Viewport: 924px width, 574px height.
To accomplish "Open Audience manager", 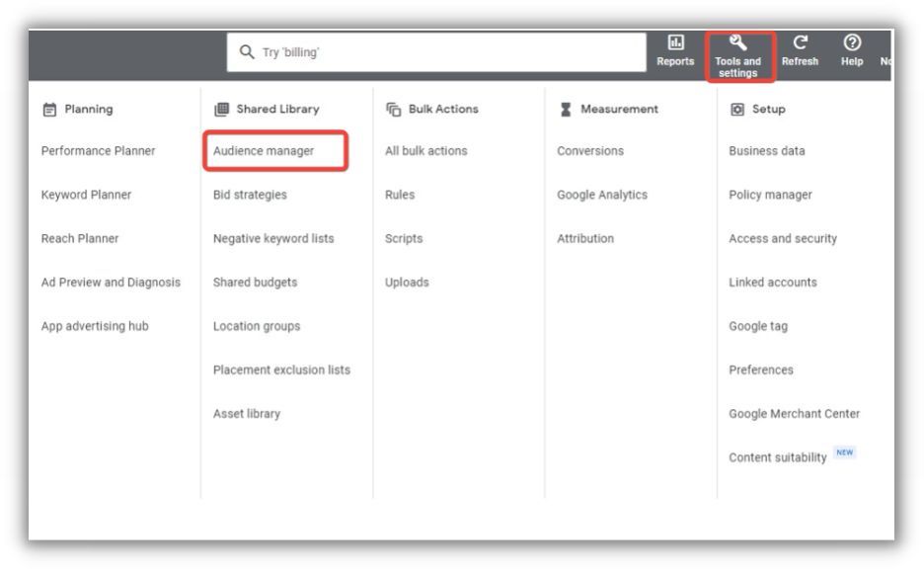I will tap(264, 151).
